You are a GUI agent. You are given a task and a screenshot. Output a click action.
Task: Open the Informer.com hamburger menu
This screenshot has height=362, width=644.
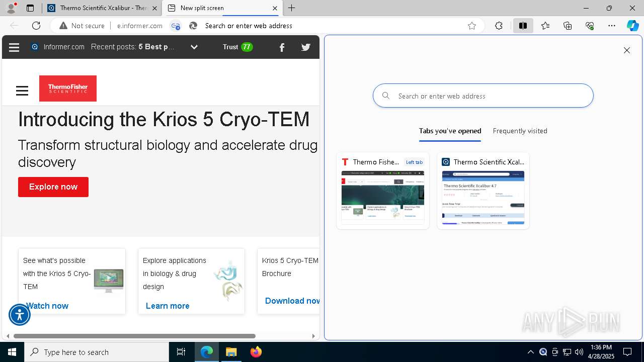[x=14, y=47]
